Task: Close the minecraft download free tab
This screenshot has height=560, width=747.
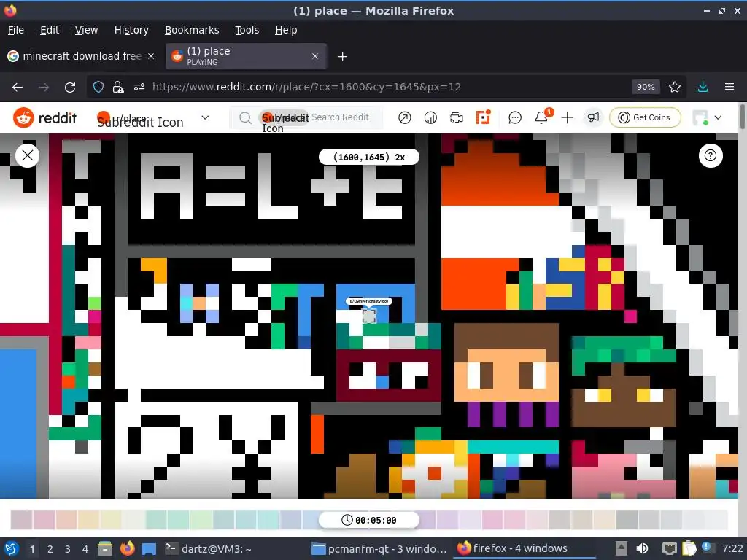Action: pyautogui.click(x=150, y=56)
